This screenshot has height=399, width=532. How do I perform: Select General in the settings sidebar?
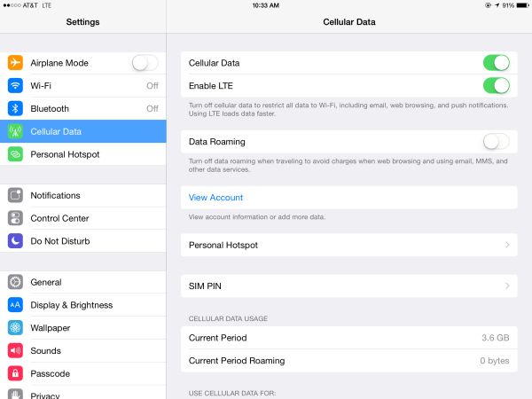click(x=46, y=282)
